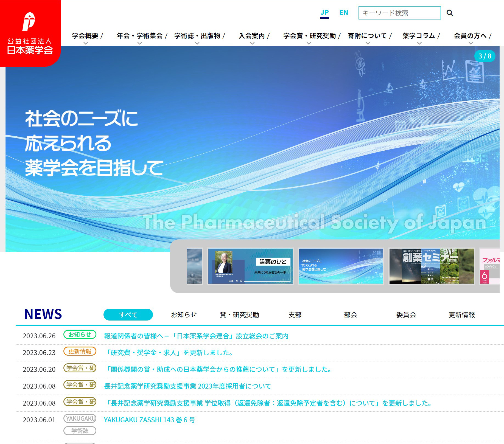The width and height of the screenshot is (504, 444).
Task: Focus the キーワード検索 input field
Action: click(399, 13)
